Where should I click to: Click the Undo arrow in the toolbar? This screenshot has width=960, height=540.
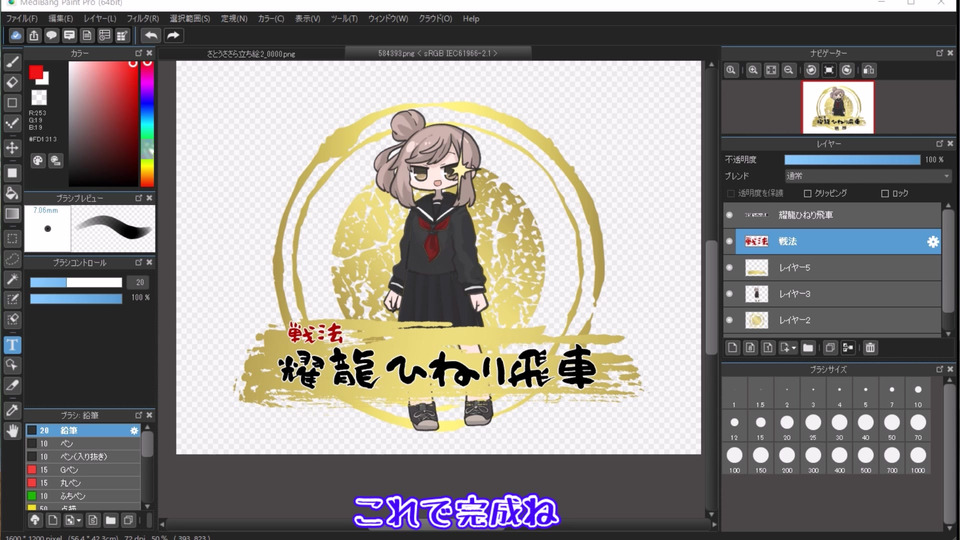click(x=151, y=36)
